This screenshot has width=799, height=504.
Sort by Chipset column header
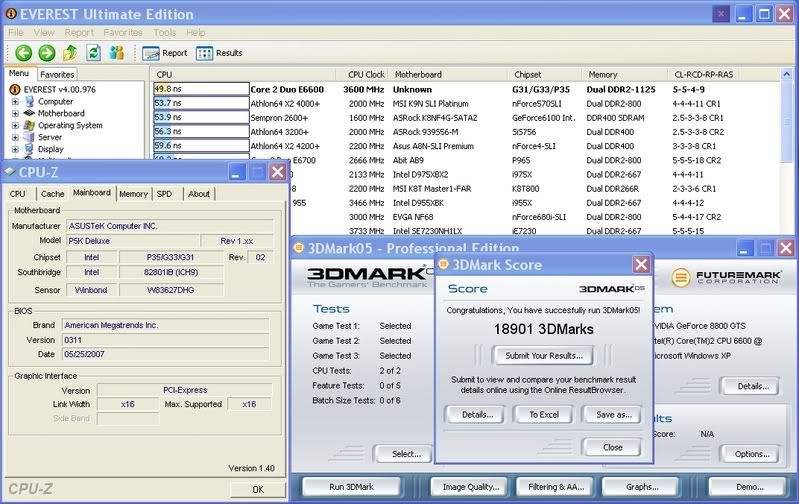pyautogui.click(x=544, y=74)
